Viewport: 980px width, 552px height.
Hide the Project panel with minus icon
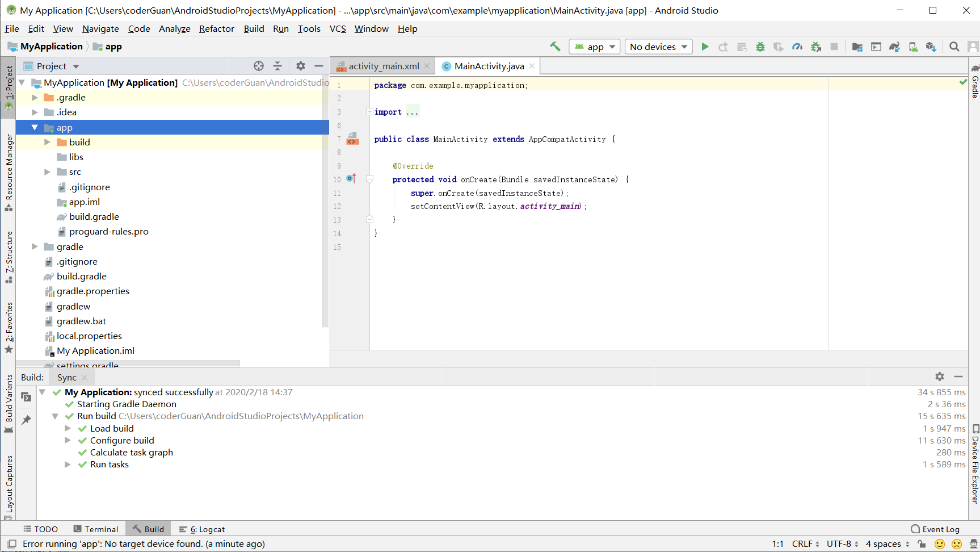coord(319,66)
